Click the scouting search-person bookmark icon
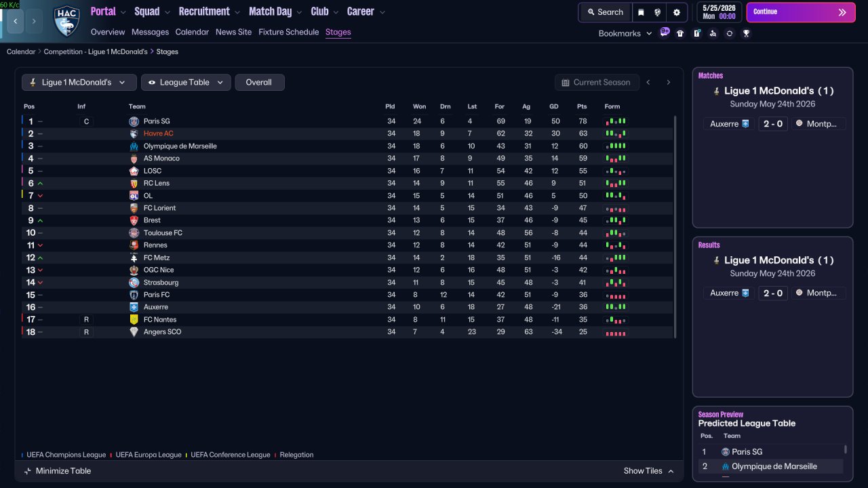 point(713,33)
